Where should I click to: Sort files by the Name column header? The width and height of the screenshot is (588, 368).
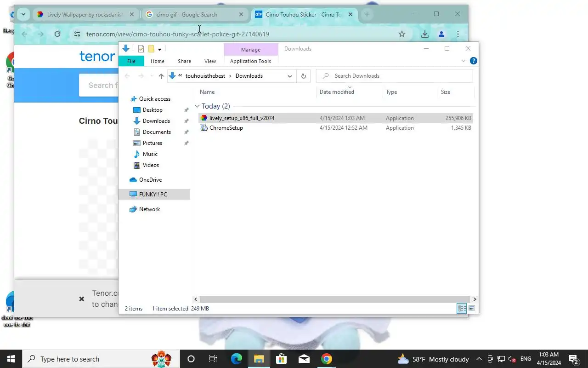pyautogui.click(x=207, y=92)
